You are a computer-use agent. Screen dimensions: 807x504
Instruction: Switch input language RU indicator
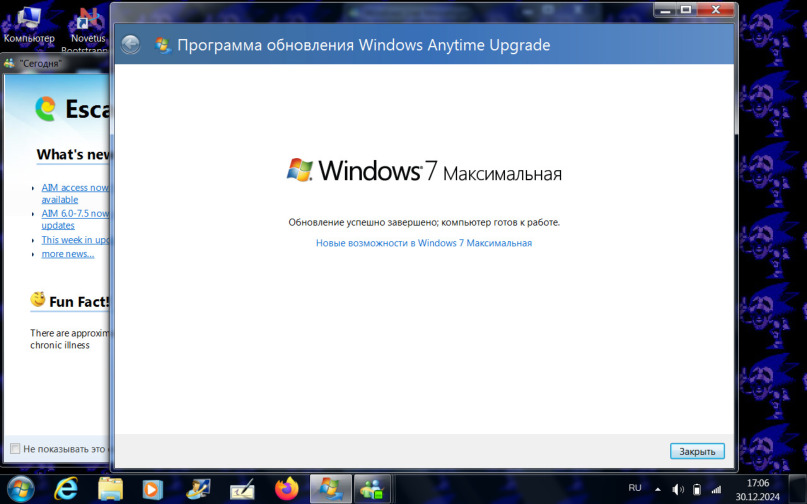(635, 488)
